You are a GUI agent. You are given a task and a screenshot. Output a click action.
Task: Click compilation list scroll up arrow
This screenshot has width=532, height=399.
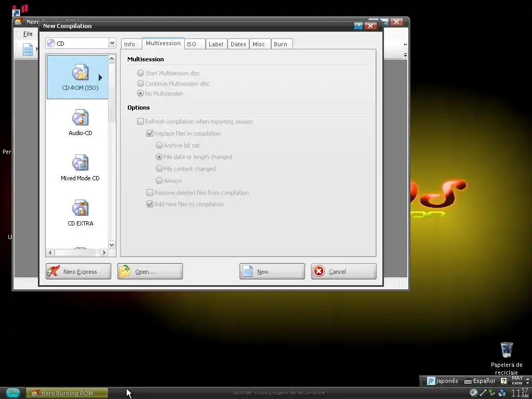point(112,59)
